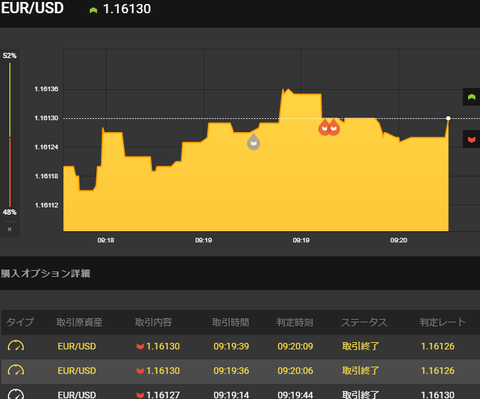Click the 1.16126 result rate in the 09:20:06 row
480x399 pixels.
click(438, 371)
